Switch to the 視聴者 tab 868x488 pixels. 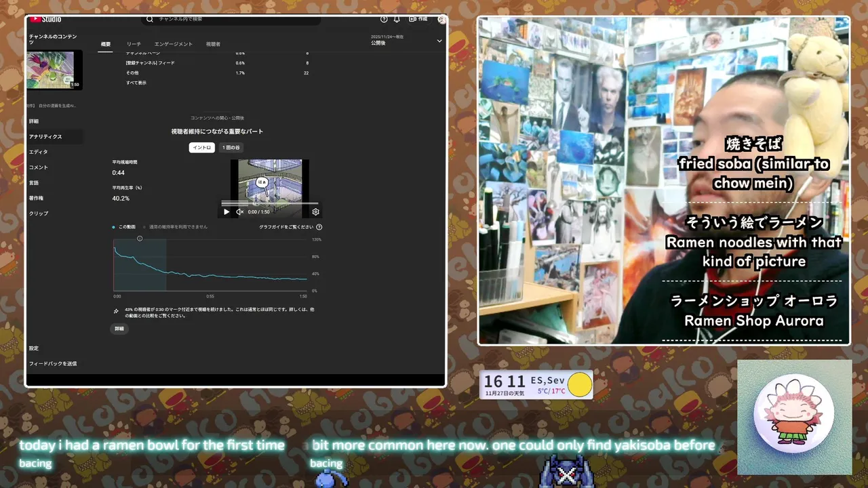[213, 44]
